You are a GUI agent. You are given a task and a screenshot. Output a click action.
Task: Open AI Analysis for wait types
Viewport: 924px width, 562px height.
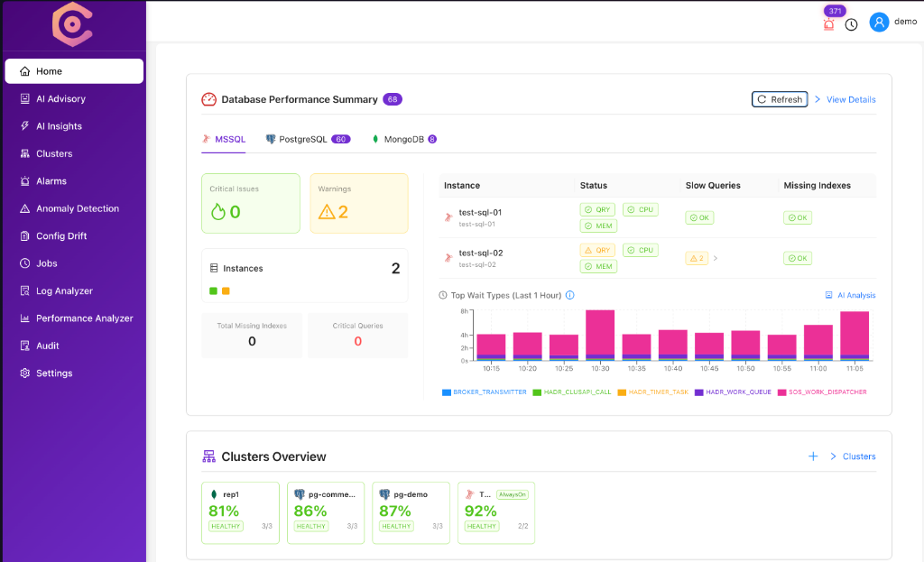pyautogui.click(x=850, y=295)
